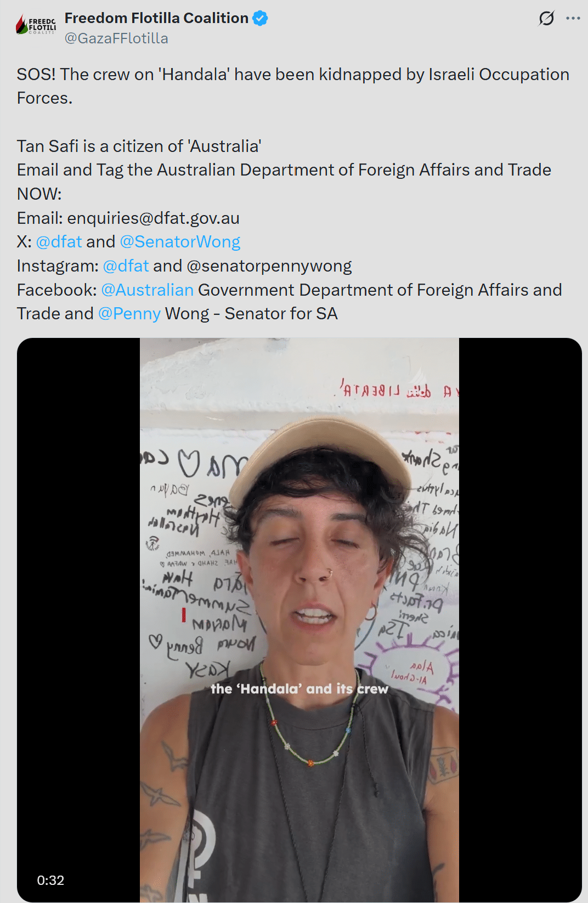Open the @dfat mention after 'X:'
Image resolution: width=588 pixels, height=903 pixels.
click(59, 242)
